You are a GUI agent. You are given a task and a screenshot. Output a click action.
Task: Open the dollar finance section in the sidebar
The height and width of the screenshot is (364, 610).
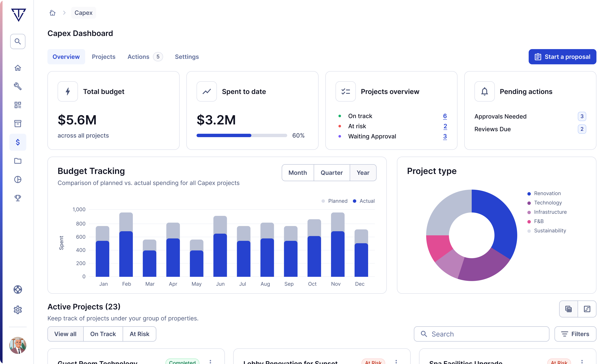pos(18,142)
